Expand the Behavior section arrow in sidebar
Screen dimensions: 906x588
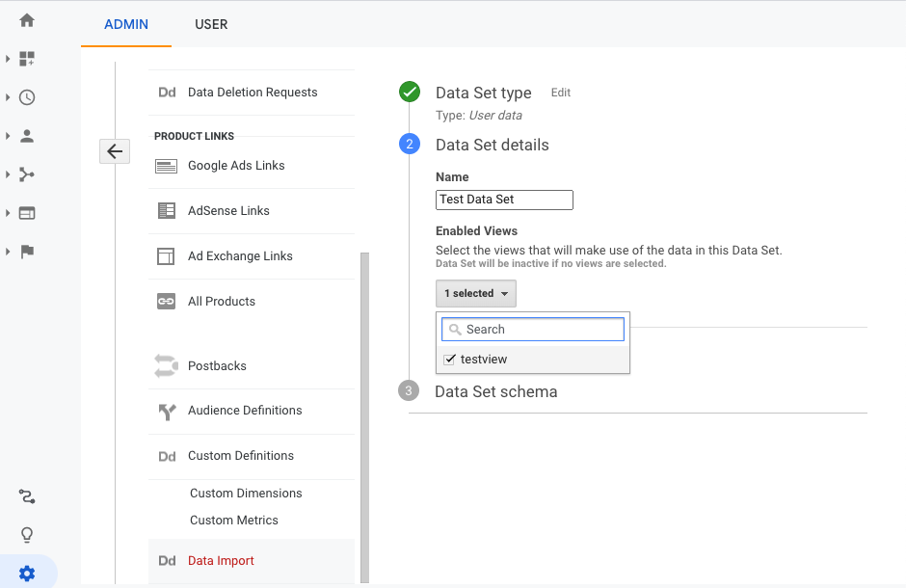(8, 213)
